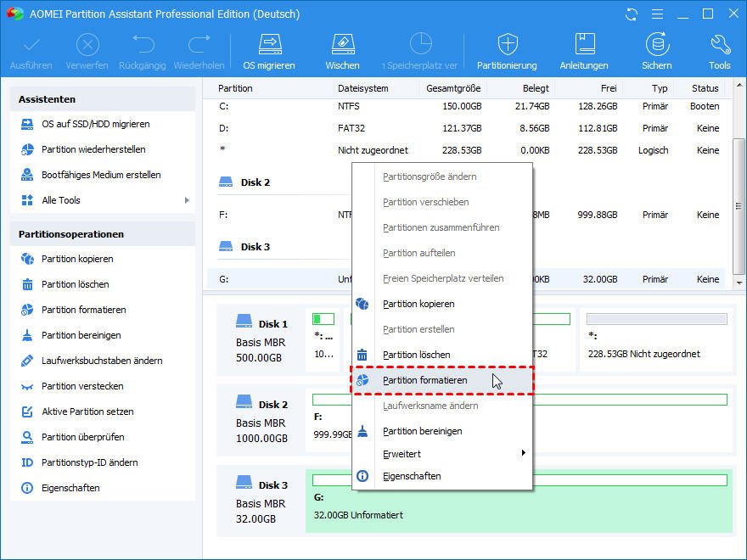747x560 pixels.
Task: Select Disk 1 unallocated 228.53GB block
Action: [656, 339]
